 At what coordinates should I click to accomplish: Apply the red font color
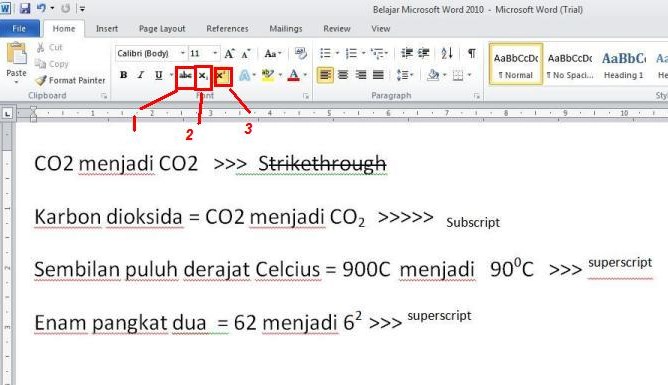294,75
